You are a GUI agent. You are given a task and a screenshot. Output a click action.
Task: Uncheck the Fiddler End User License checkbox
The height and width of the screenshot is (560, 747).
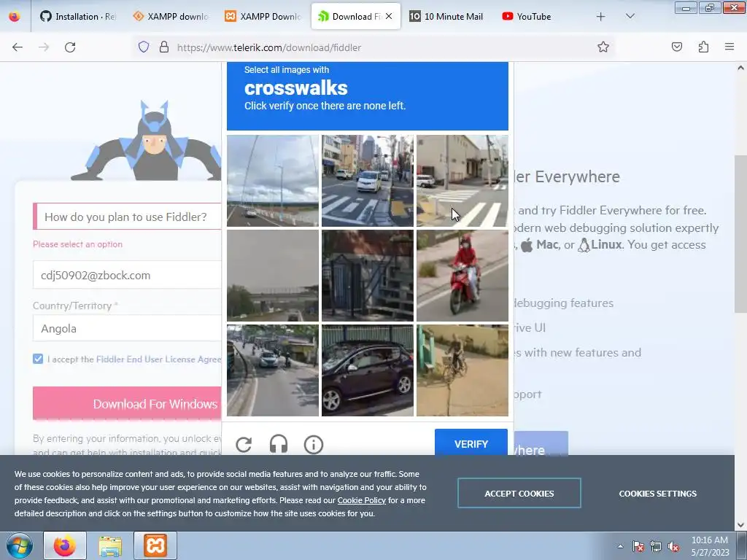(x=38, y=359)
